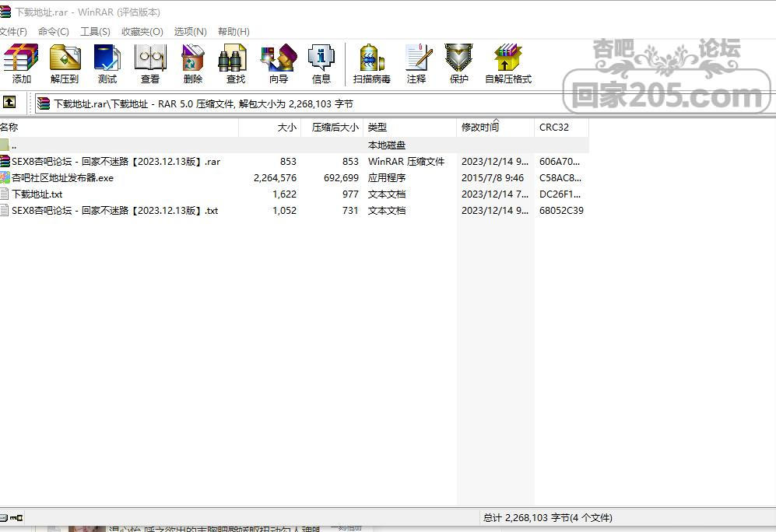Open the 命令(C) menu

click(54, 32)
